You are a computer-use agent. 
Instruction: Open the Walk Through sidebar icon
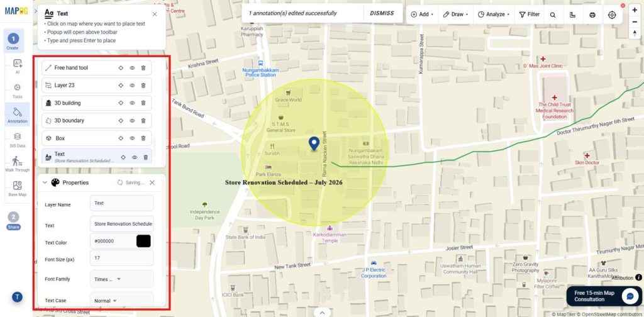[17, 164]
